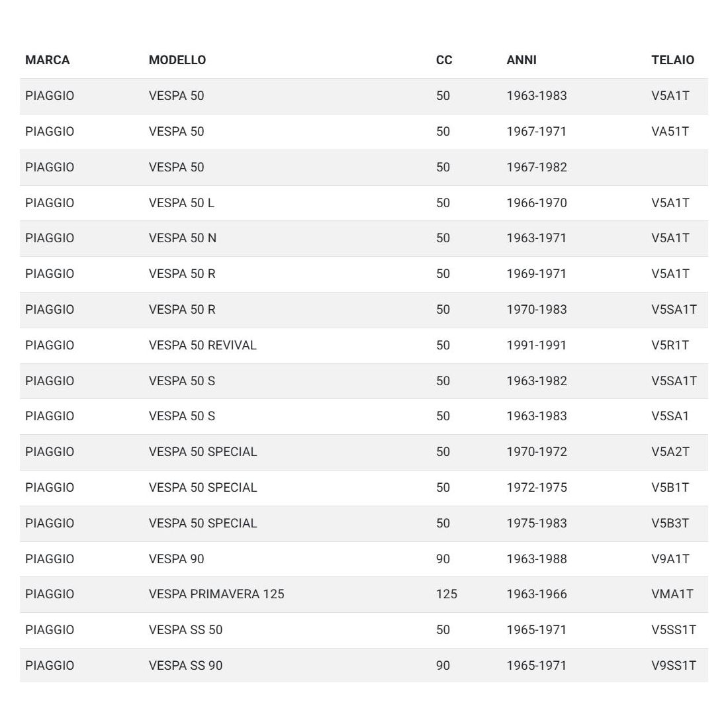
Task: Select the V5B3T frame code cell
Action: point(670,523)
